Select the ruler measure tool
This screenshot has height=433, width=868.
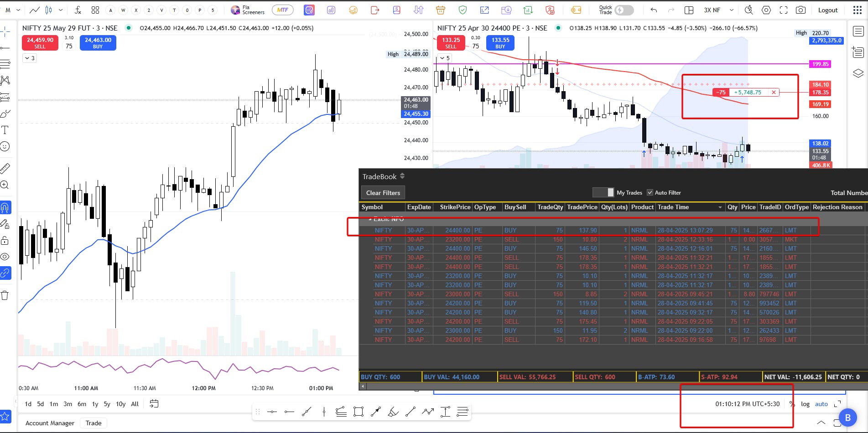coord(5,168)
